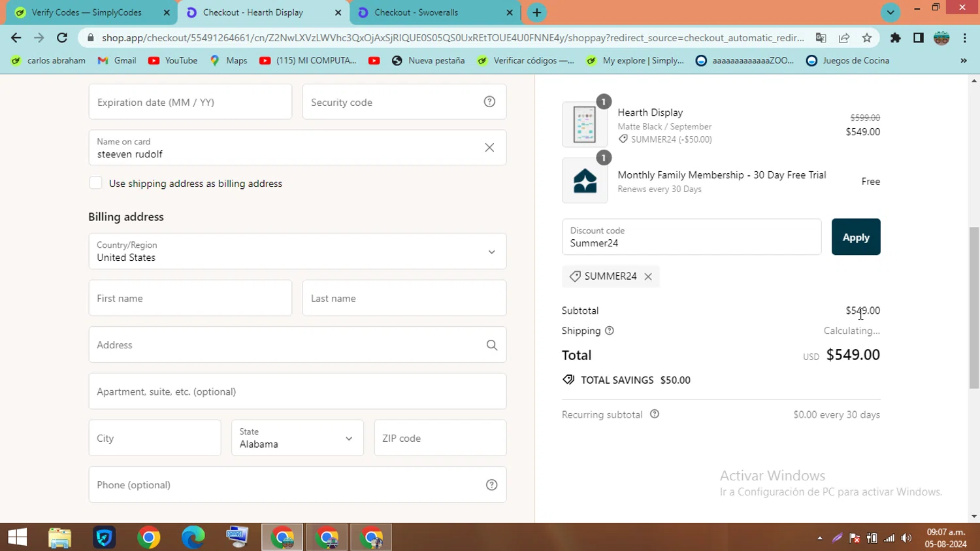Screen dimensions: 980x551
Task: Click the recurring subtotal info icon
Action: 655,414
